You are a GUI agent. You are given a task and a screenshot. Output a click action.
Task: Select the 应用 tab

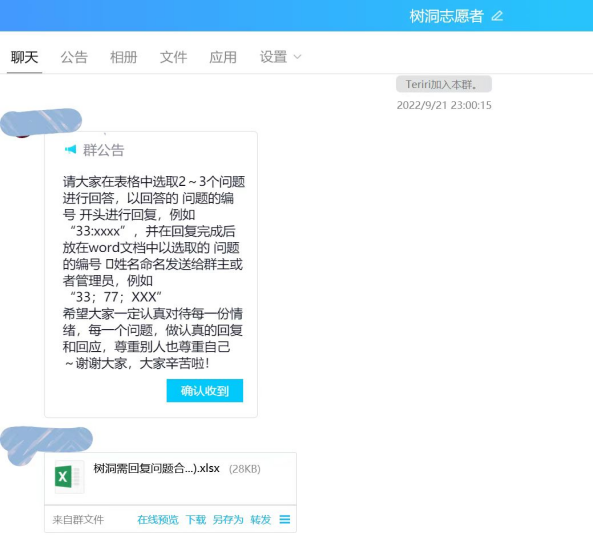(223, 58)
